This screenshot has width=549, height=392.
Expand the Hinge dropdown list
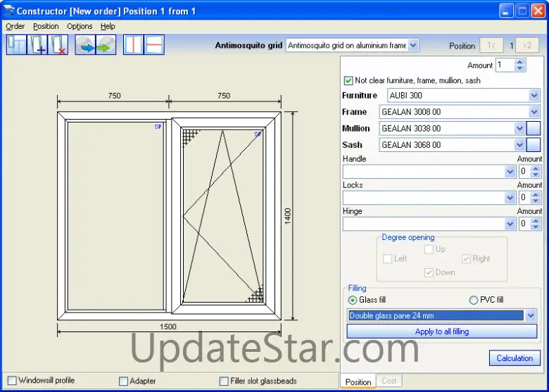pyautogui.click(x=510, y=224)
